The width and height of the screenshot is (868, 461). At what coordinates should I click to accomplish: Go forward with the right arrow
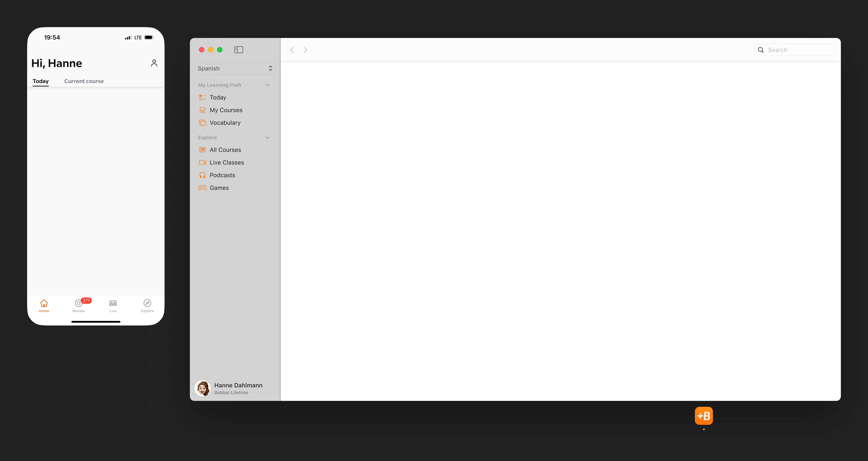click(305, 50)
